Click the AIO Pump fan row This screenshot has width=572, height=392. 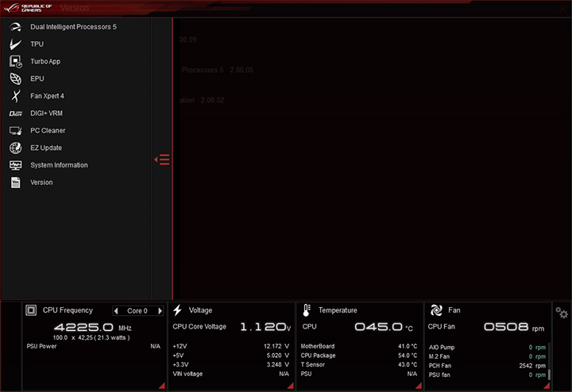coord(487,348)
